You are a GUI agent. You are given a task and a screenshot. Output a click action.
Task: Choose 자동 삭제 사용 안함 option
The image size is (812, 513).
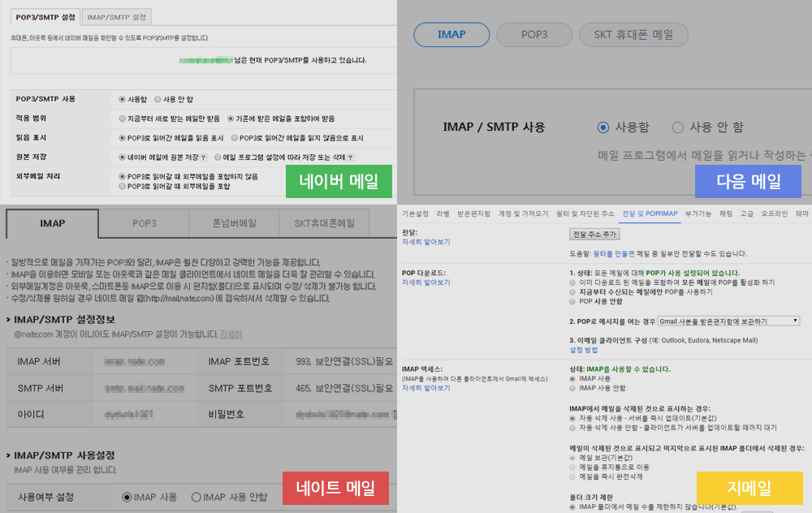pyautogui.click(x=572, y=428)
